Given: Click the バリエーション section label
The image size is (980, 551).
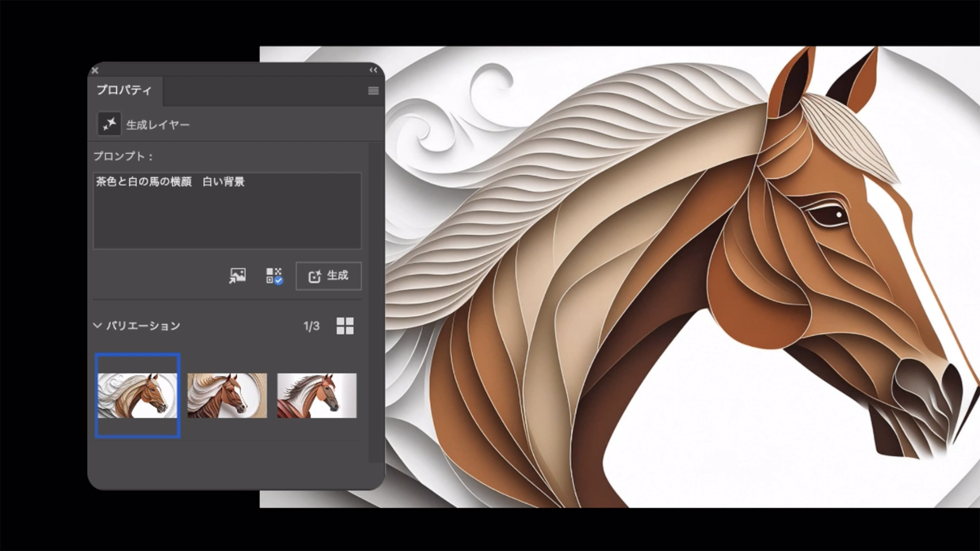Looking at the screenshot, I should (143, 326).
